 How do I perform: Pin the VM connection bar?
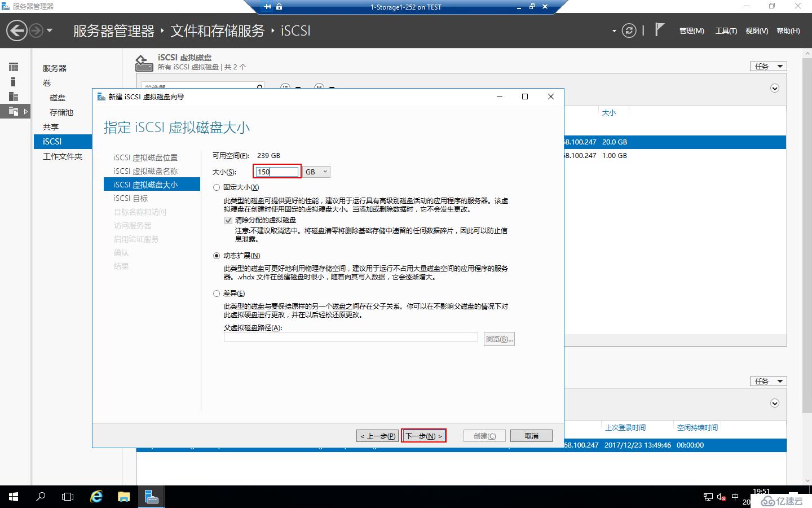pyautogui.click(x=267, y=7)
